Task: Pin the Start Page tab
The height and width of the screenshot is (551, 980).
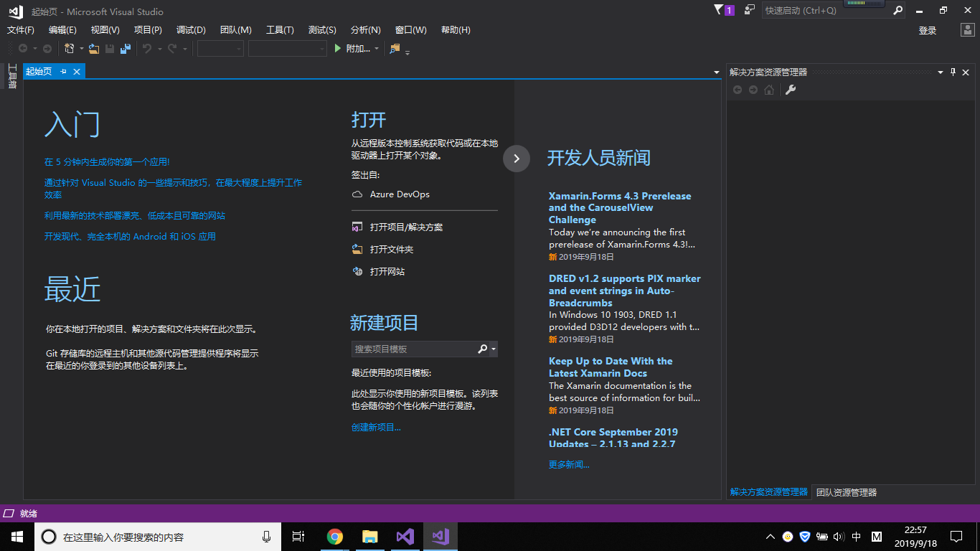Action: click(63, 71)
